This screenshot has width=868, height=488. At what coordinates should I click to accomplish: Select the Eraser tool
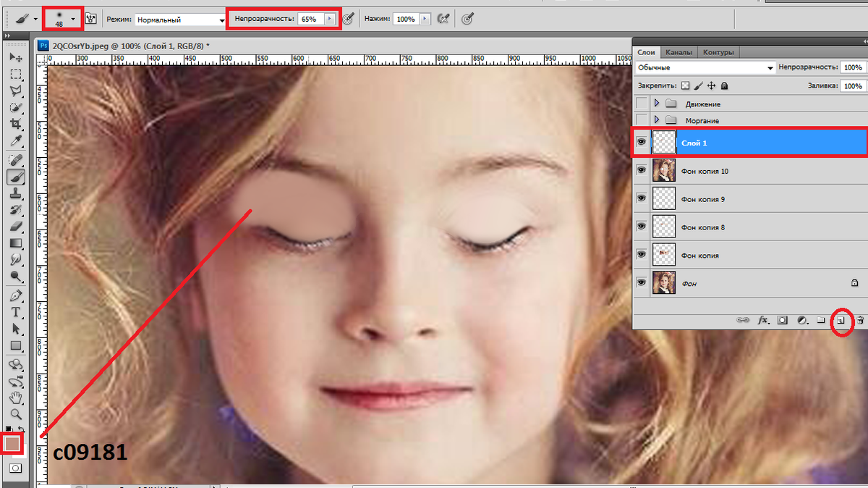pos(16,226)
